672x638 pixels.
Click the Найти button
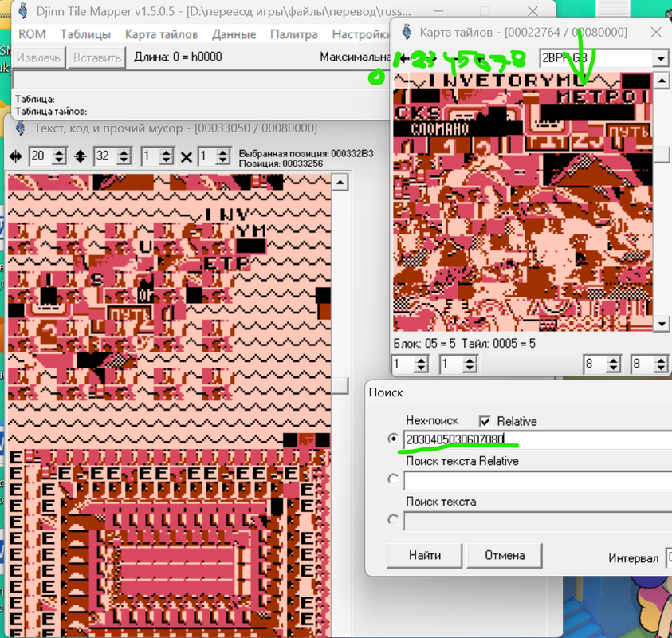[424, 555]
